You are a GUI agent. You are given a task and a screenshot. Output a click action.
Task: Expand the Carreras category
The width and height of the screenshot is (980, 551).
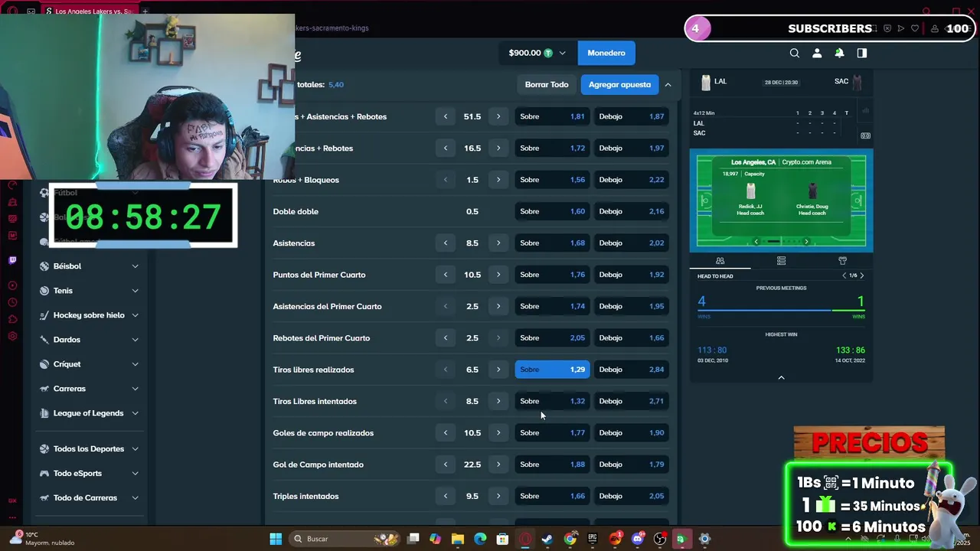tap(135, 389)
